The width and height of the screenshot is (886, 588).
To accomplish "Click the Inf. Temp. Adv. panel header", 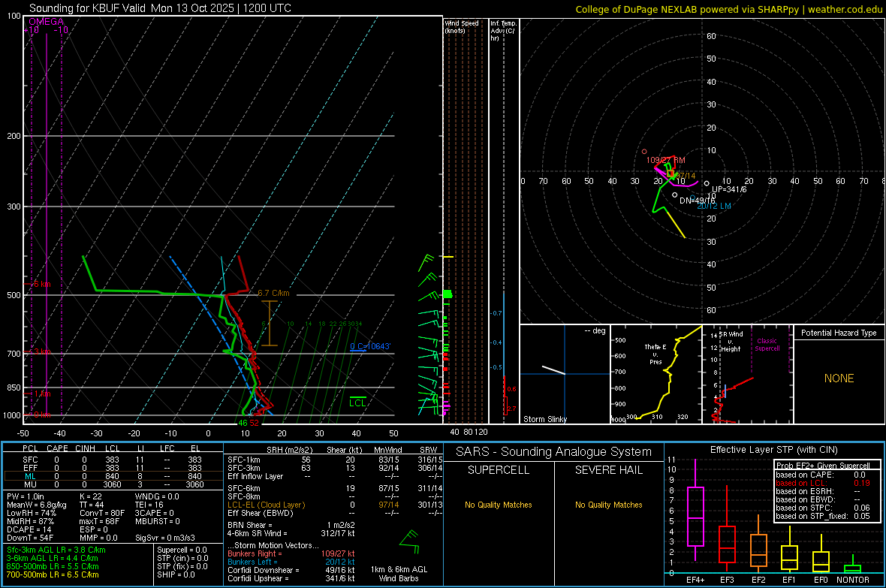I will point(502,31).
